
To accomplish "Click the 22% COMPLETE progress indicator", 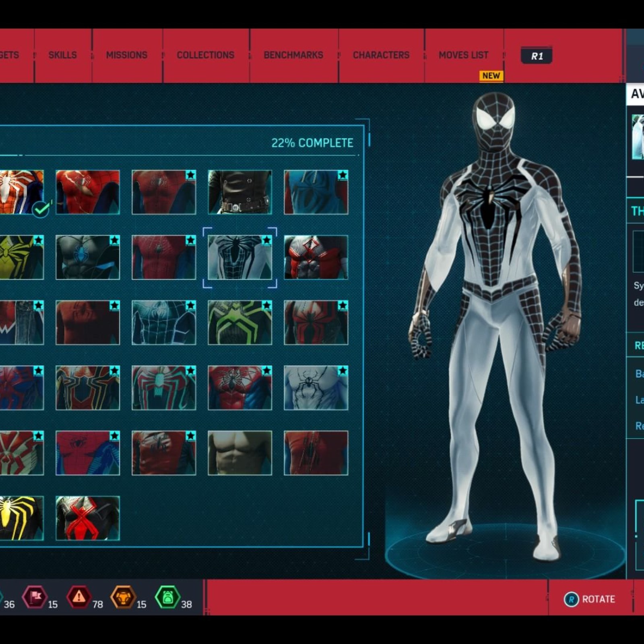I will click(313, 142).
